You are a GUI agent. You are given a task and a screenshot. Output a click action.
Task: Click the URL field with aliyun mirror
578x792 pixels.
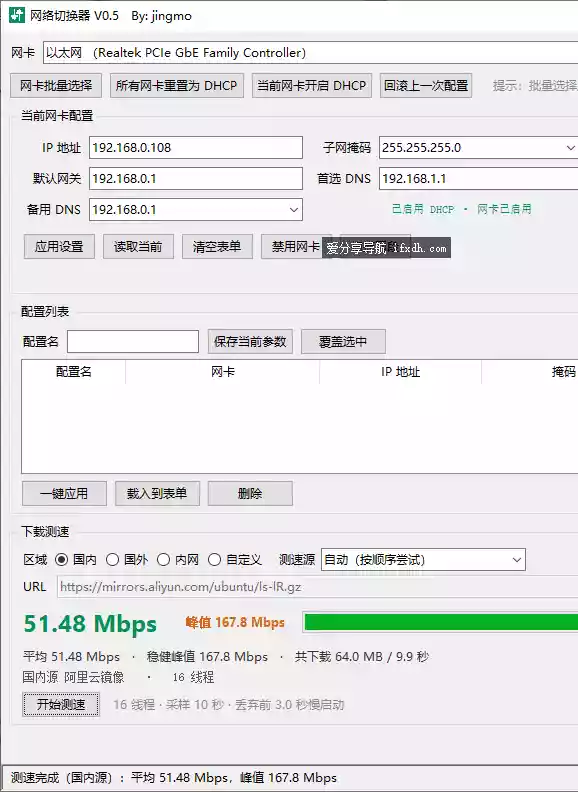(317, 587)
